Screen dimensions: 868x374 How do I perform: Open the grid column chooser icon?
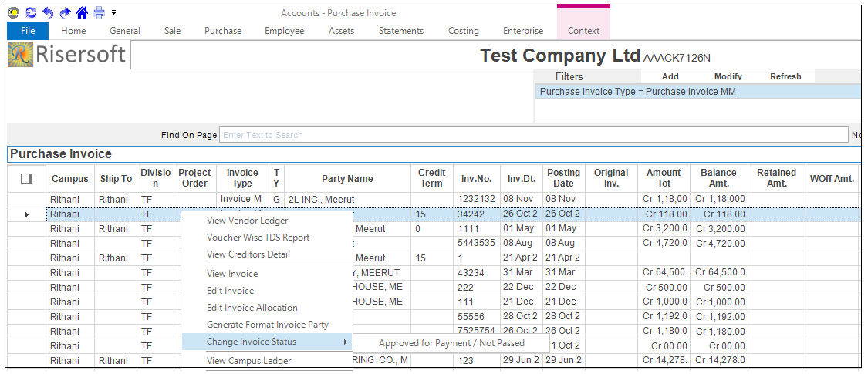click(x=26, y=179)
